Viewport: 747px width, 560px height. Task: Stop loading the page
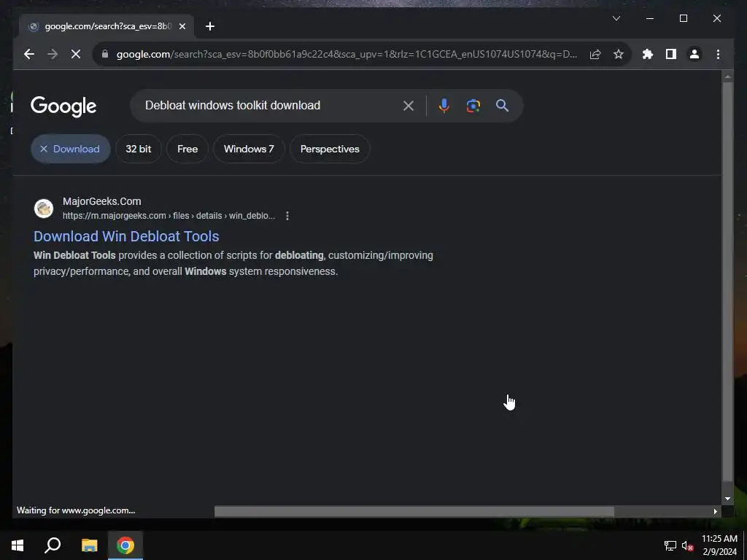76,54
